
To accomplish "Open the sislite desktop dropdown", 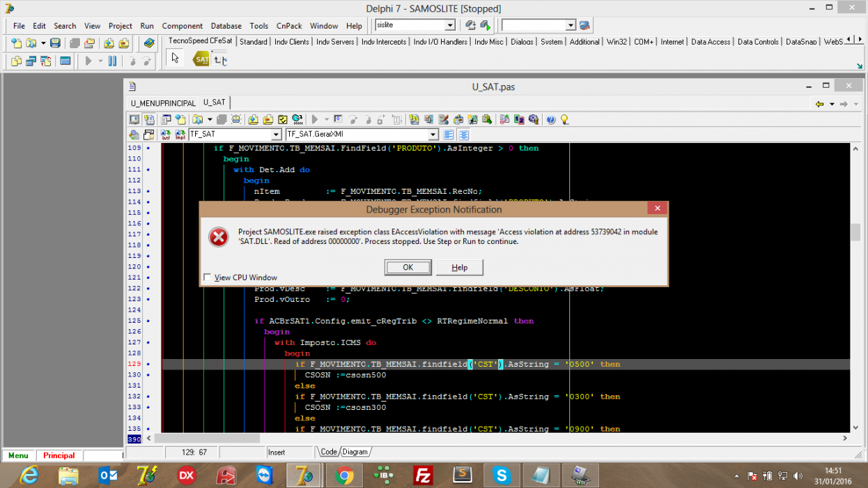I will 450,25.
